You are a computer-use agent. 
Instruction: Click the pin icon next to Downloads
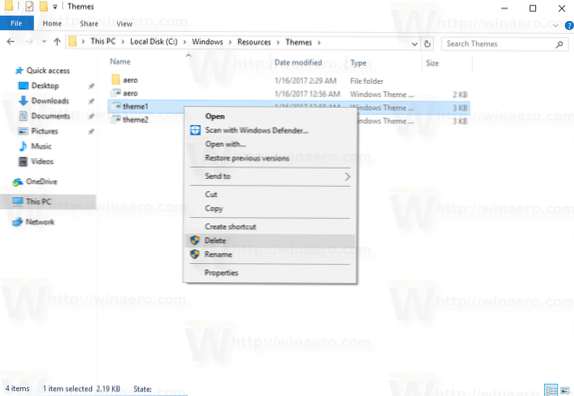[91, 101]
